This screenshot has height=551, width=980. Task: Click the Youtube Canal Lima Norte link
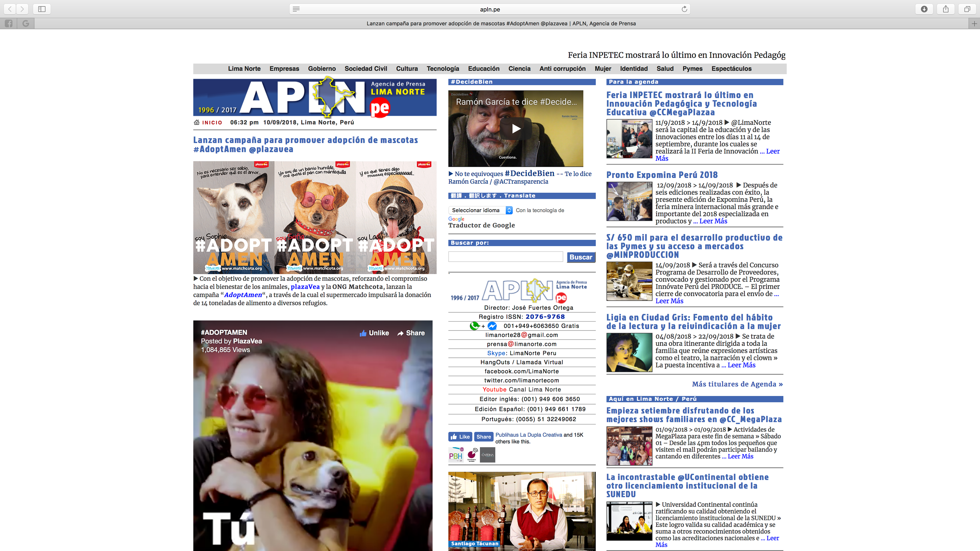(x=522, y=389)
